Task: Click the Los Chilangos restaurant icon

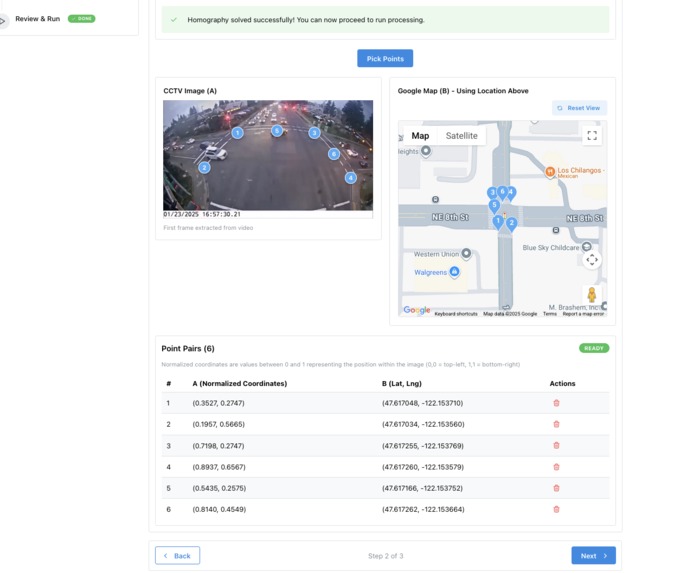Action: coord(550,172)
